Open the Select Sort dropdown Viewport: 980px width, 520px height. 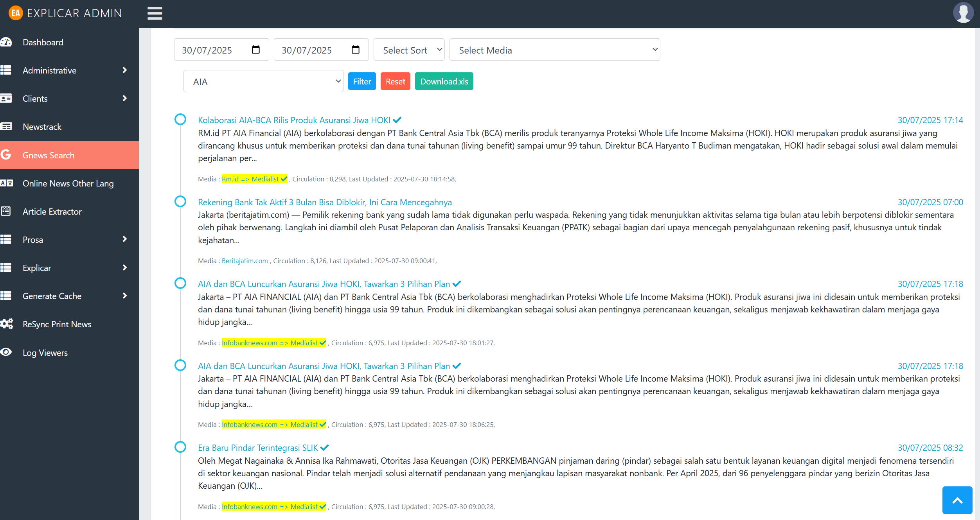pyautogui.click(x=409, y=50)
